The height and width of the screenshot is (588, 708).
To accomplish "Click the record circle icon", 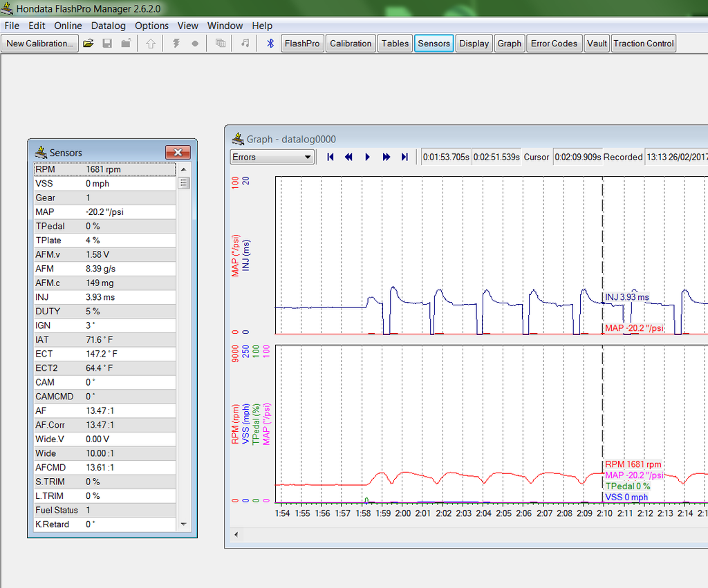I will [195, 44].
